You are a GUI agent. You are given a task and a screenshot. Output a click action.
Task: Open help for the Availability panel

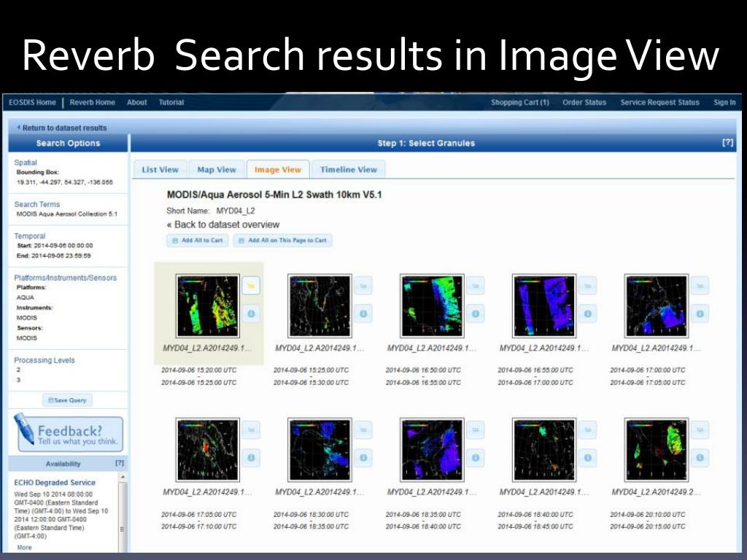click(120, 463)
